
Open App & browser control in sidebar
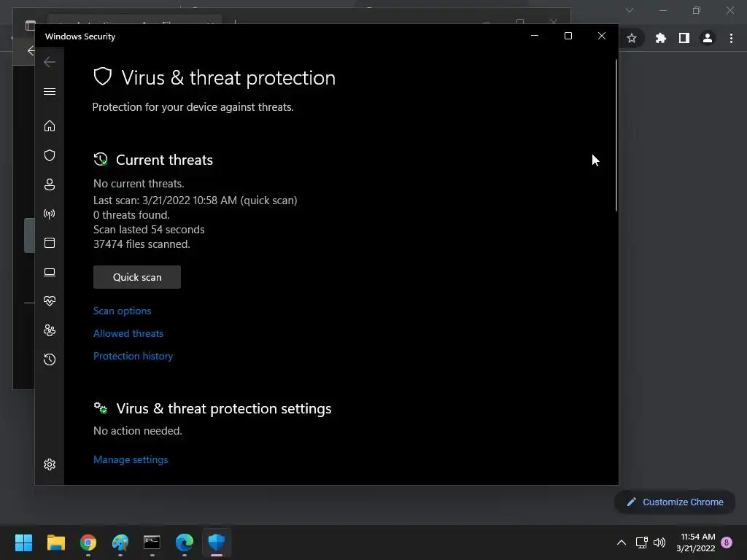50,243
